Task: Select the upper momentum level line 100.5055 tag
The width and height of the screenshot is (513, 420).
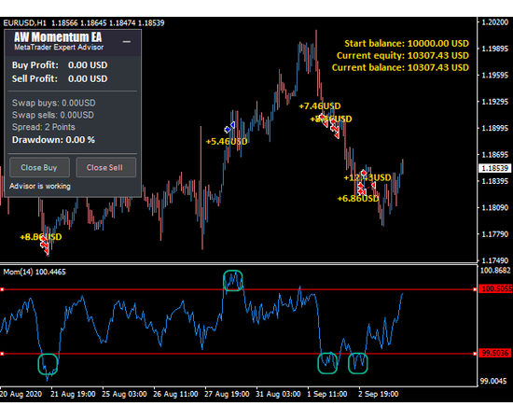Action: pos(495,289)
